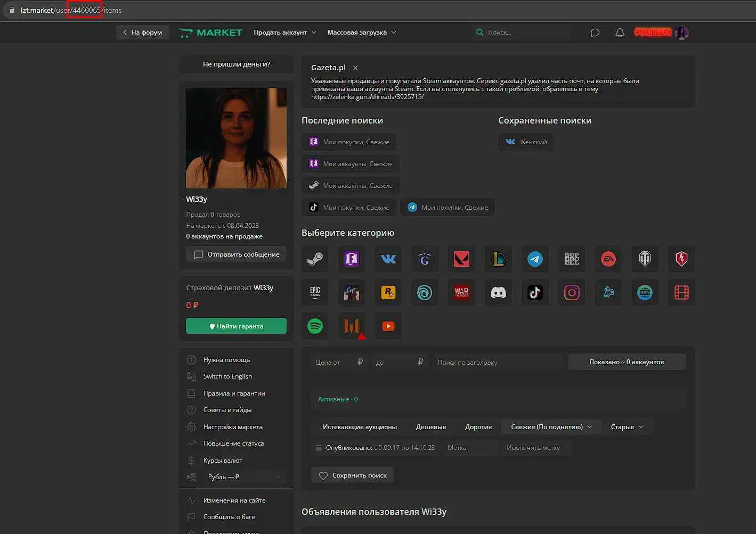The image size is (756, 534).
Task: Open the Fortnite accounts category
Action: pos(352,259)
